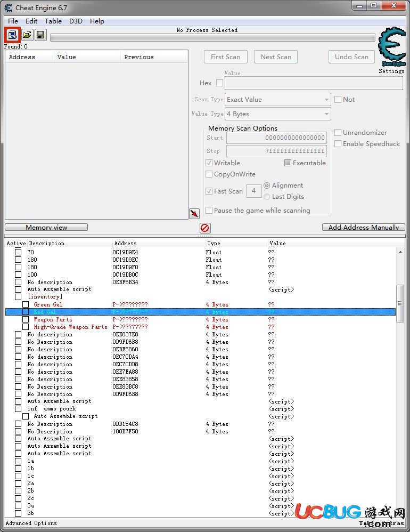This screenshot has height=532, width=410.
Task: Activate the 1a script checkbox
Action: [x=18, y=461]
